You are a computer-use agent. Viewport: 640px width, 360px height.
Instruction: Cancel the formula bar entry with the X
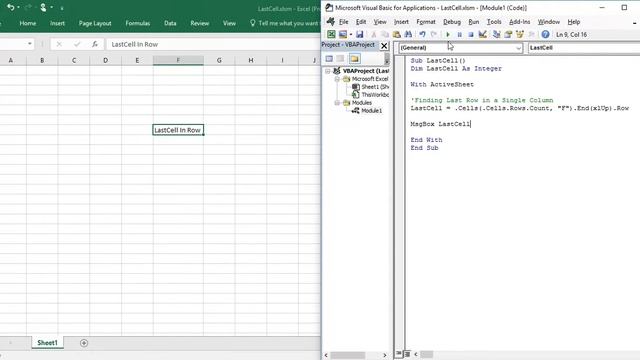(59, 44)
